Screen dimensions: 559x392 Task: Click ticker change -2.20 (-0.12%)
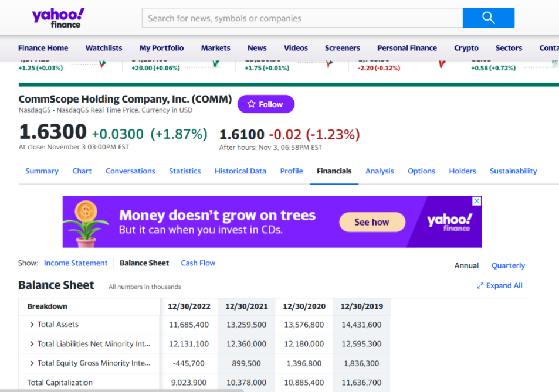tap(379, 68)
